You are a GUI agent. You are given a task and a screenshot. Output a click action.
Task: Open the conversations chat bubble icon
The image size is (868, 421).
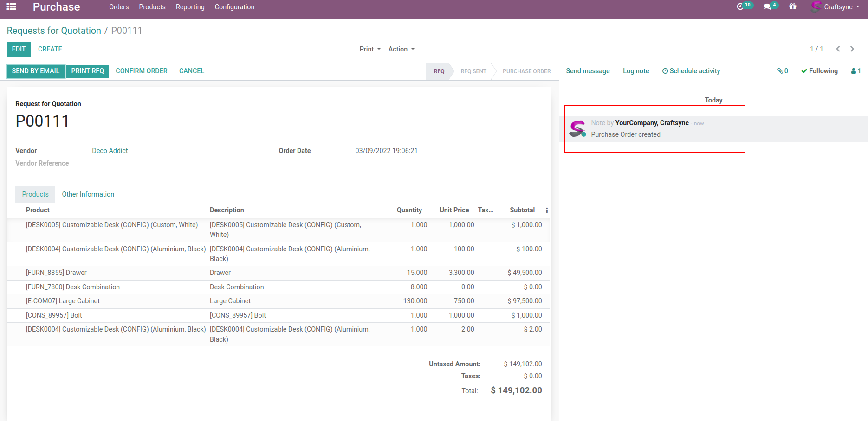coord(768,7)
